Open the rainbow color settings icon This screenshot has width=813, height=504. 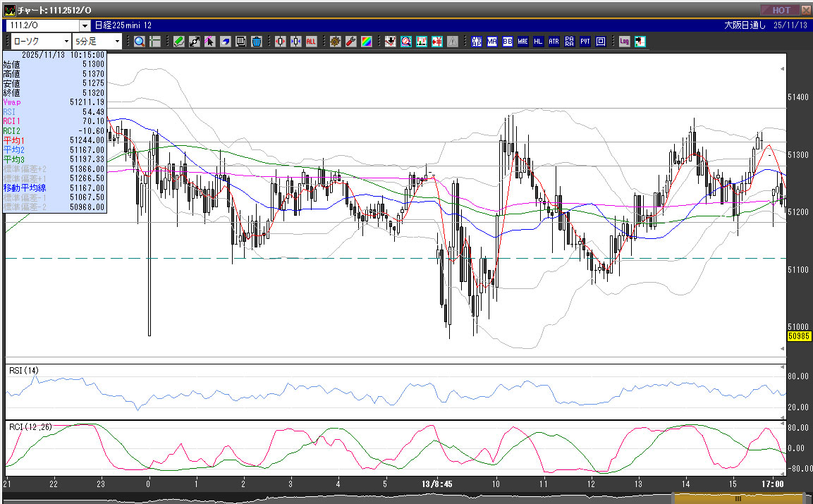(x=366, y=42)
